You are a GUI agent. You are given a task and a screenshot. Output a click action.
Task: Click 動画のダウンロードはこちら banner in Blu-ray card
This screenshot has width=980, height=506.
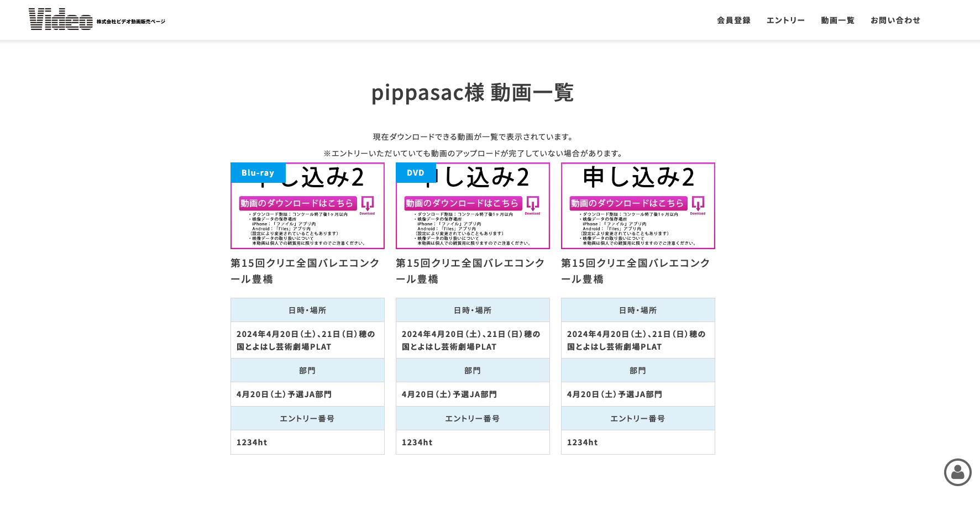[298, 203]
